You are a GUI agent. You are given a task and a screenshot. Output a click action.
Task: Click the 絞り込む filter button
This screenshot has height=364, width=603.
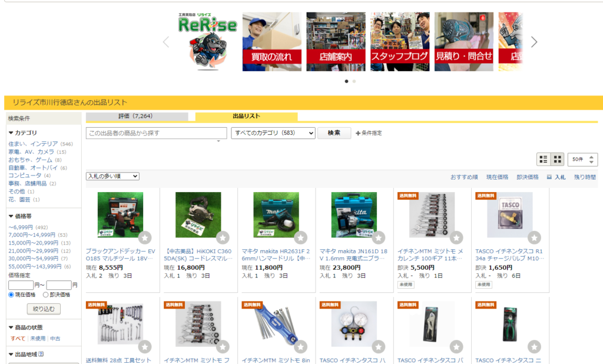44,309
